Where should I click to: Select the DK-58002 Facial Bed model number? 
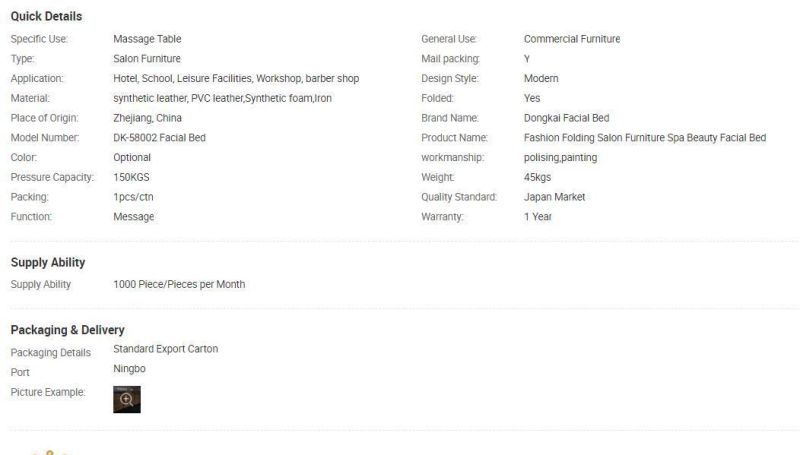tap(159, 138)
